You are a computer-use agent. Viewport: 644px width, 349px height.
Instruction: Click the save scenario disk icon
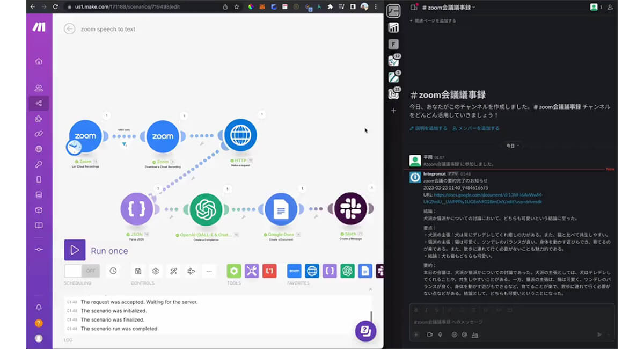138,271
